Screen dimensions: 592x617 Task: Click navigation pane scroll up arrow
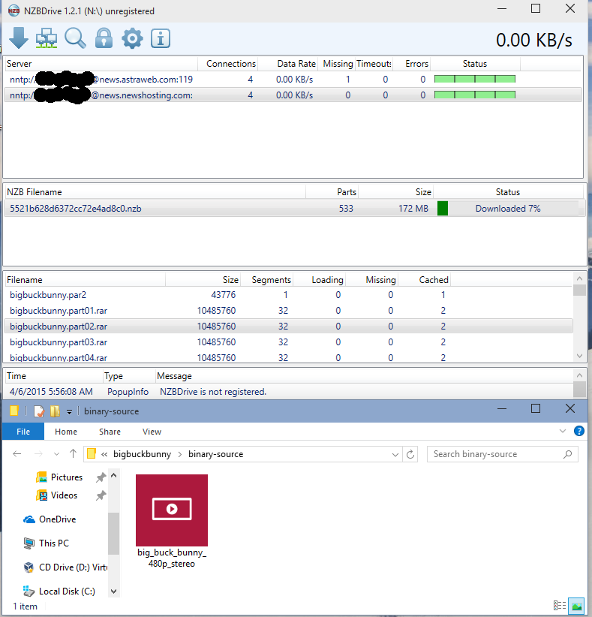point(114,475)
